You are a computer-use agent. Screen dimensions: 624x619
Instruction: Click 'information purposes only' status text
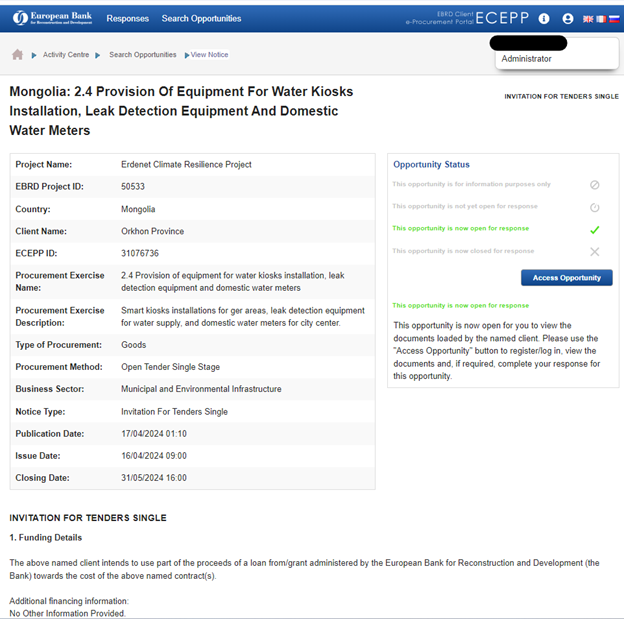pyautogui.click(x=471, y=184)
